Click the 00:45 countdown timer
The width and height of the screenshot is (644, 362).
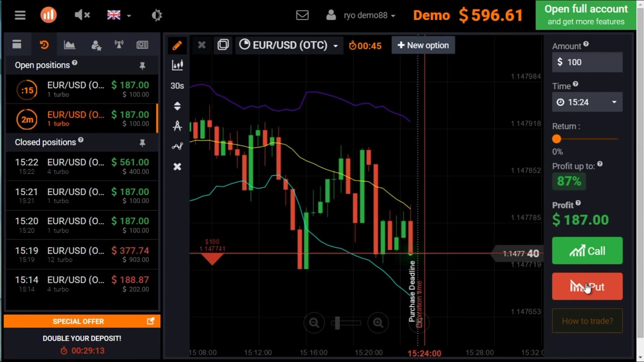point(365,46)
